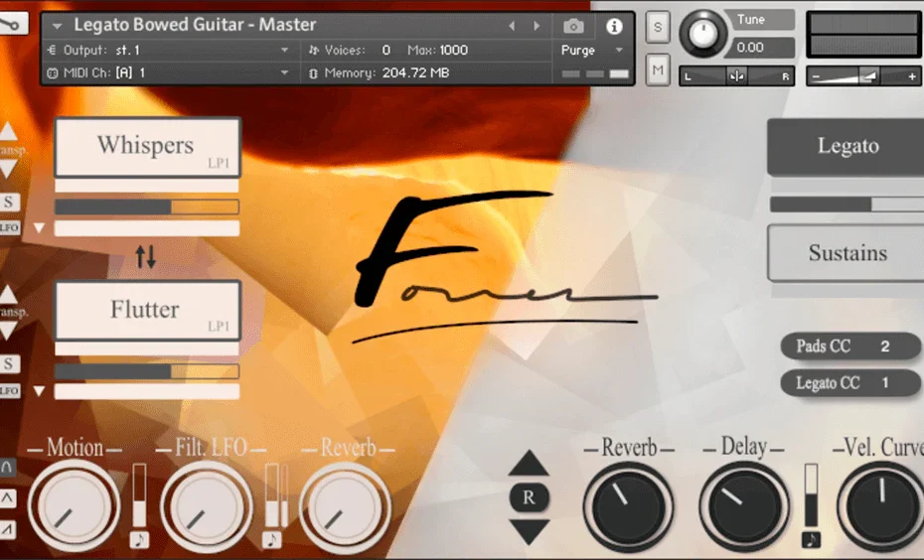The image size is (924, 560).
Task: Open the Purge dropdown menu
Action: (591, 50)
